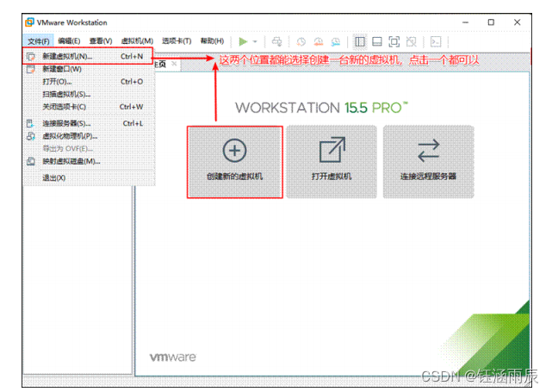This screenshot has height=392, width=552.
Task: Choose 虚拟化物理机(P)... menu entry
Action: tap(88, 136)
